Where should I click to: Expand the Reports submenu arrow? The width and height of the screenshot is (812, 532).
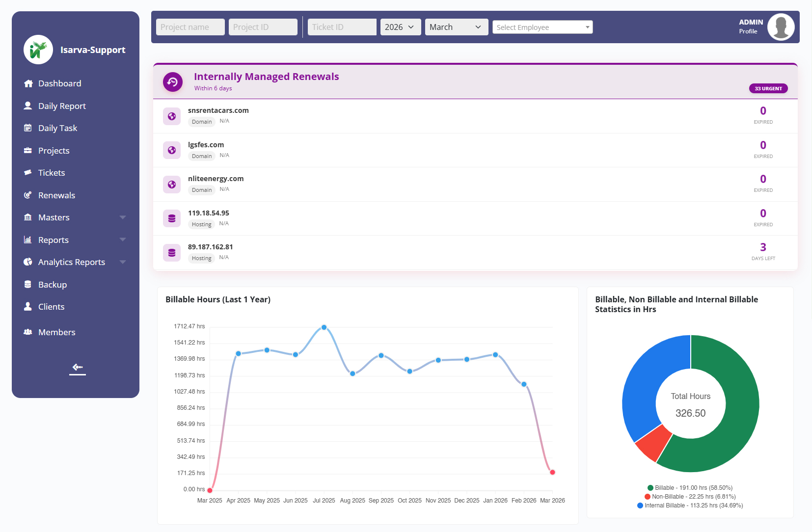point(123,240)
